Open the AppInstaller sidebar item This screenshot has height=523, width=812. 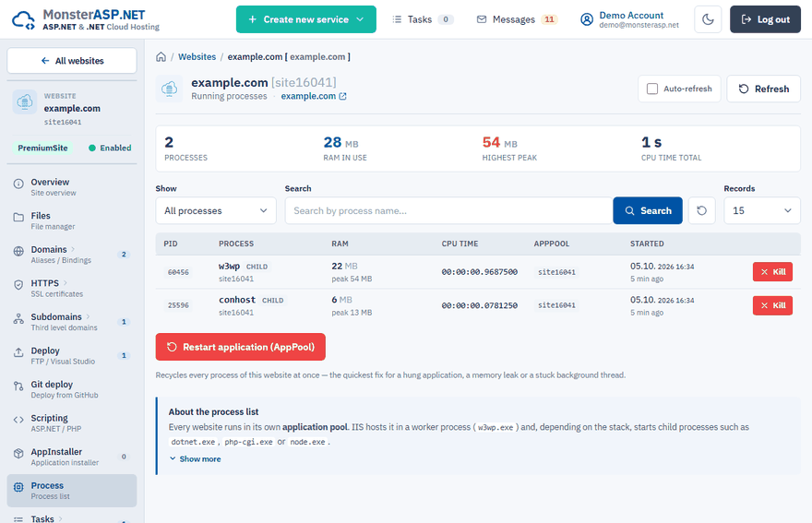[71, 457]
